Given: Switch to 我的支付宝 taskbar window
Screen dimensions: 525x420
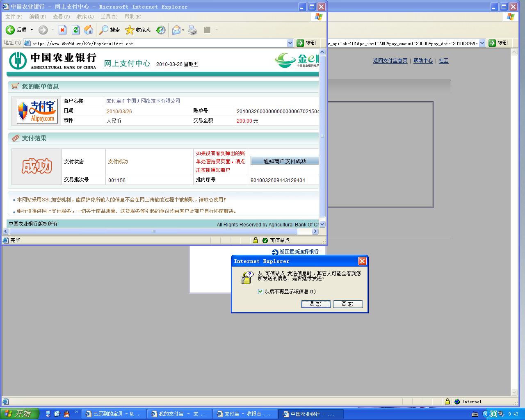Looking at the screenshot, I should tap(180, 414).
